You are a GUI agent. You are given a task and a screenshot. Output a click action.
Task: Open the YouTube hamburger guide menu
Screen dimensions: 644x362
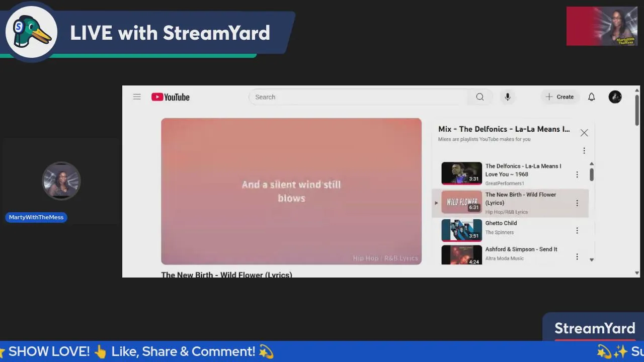tap(137, 97)
